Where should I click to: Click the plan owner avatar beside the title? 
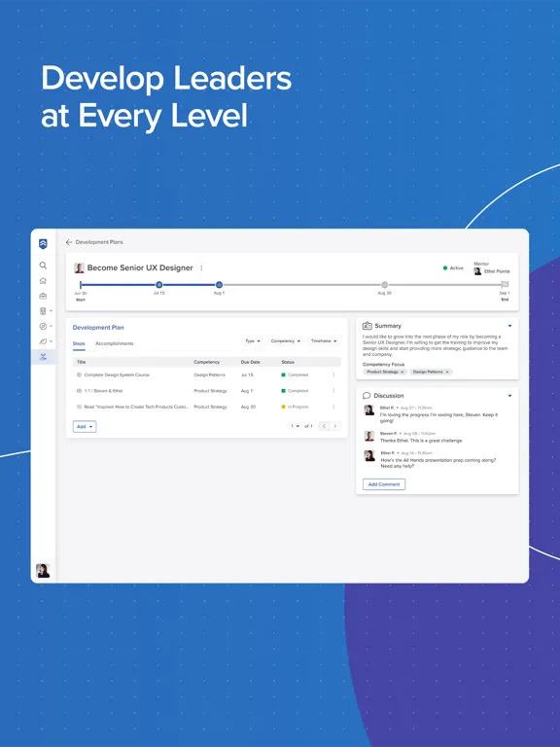pyautogui.click(x=79, y=267)
